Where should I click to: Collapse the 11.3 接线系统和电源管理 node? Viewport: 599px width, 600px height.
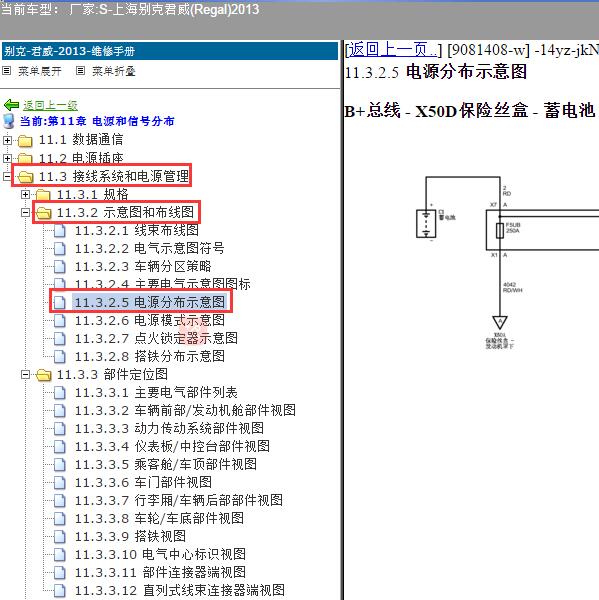(7, 177)
